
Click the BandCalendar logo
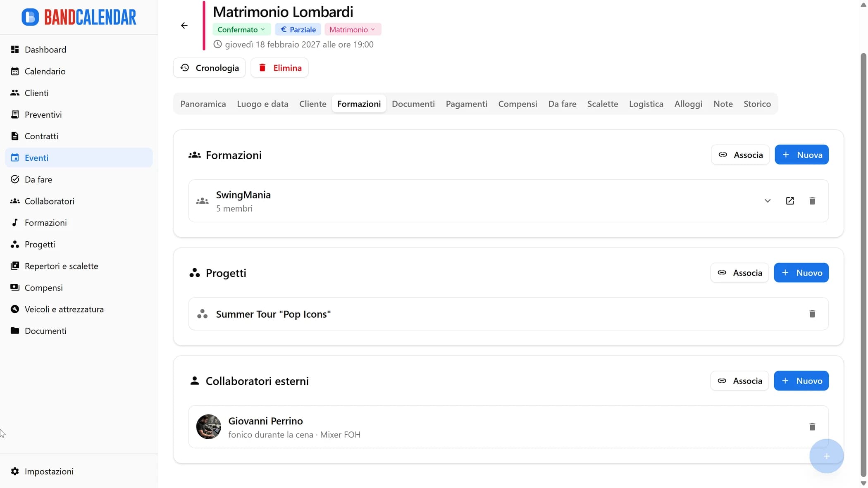pyautogui.click(x=79, y=17)
